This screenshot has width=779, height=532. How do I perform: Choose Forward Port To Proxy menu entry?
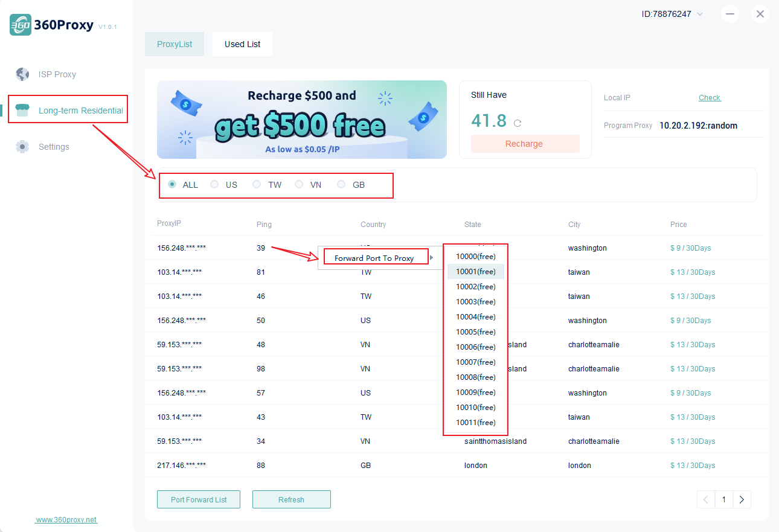click(x=374, y=258)
